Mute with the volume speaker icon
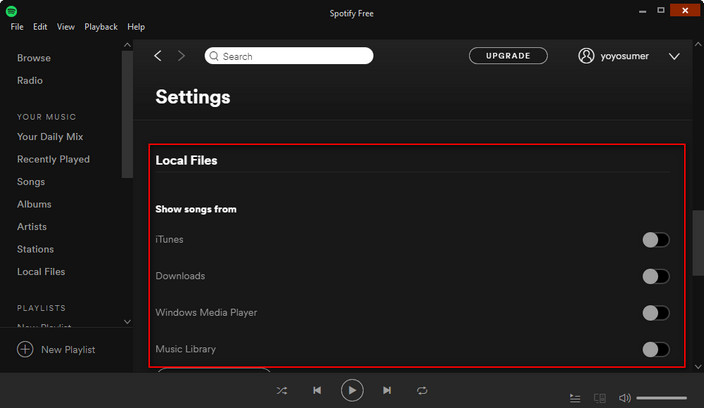704x408 pixels. pos(625,398)
